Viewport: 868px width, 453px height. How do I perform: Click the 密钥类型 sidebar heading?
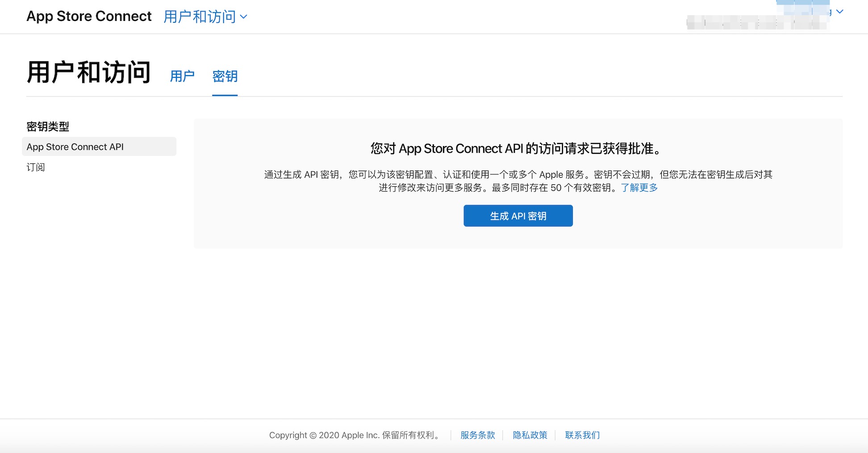click(48, 126)
